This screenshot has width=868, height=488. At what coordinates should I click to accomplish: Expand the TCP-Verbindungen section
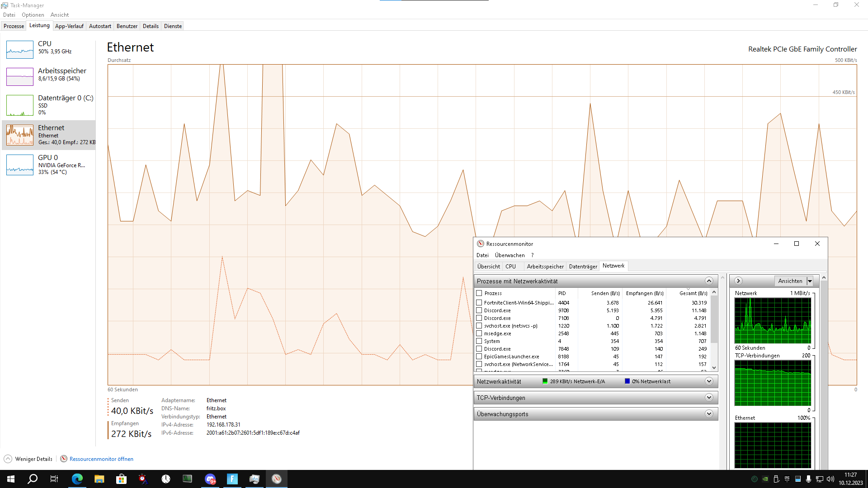click(709, 398)
